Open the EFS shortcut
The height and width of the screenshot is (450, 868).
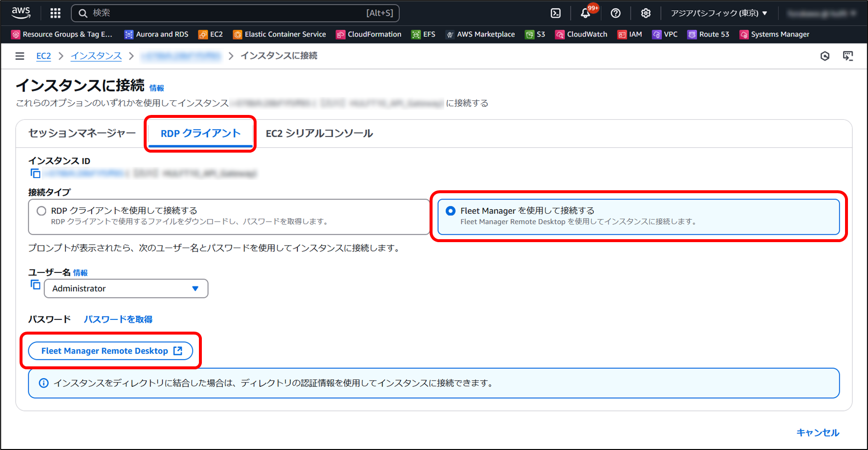(x=423, y=34)
